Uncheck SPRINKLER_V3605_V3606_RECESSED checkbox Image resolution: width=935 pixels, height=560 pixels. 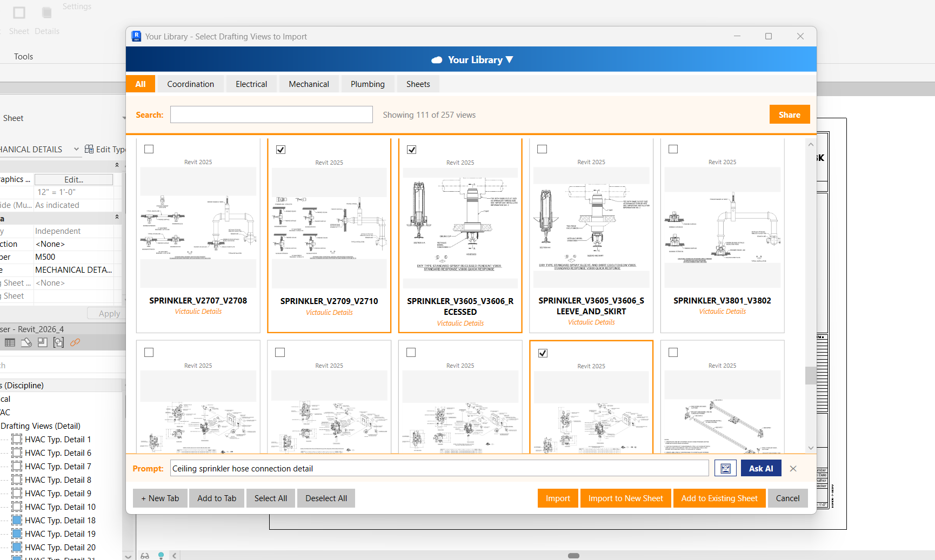[x=412, y=150]
